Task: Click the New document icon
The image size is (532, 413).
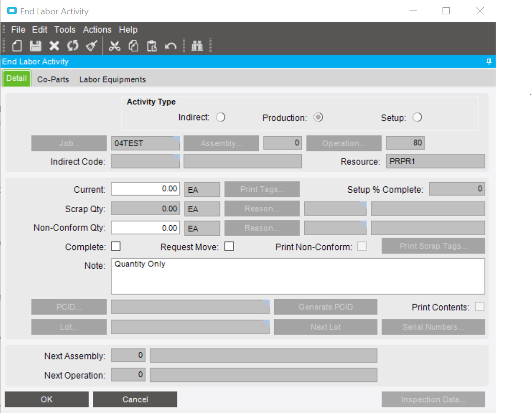Action: coord(17,46)
